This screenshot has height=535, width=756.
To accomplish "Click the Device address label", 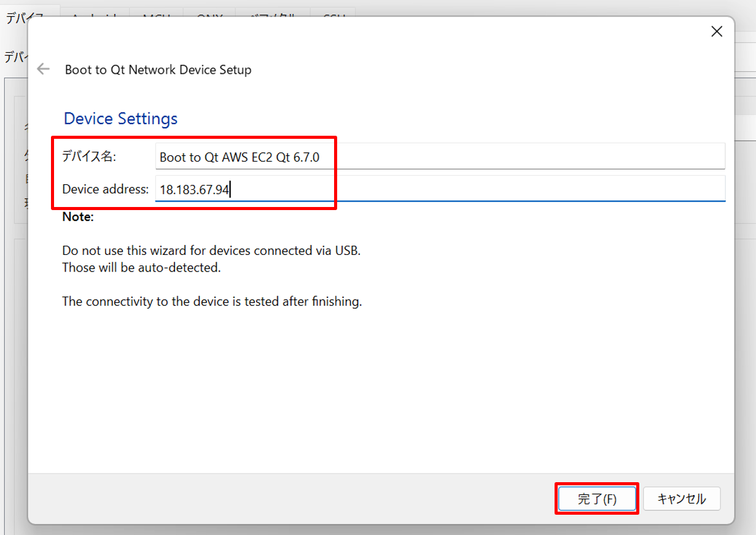I will point(105,189).
